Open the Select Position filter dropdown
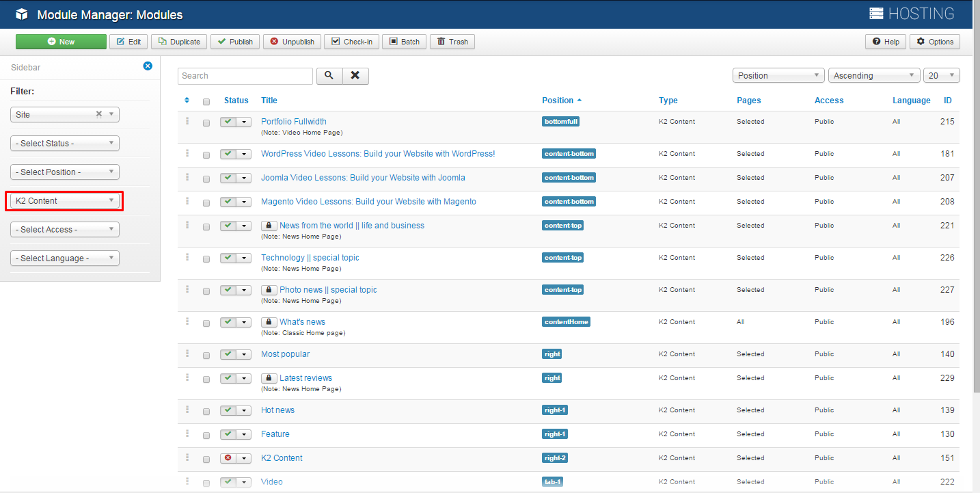 (65, 172)
